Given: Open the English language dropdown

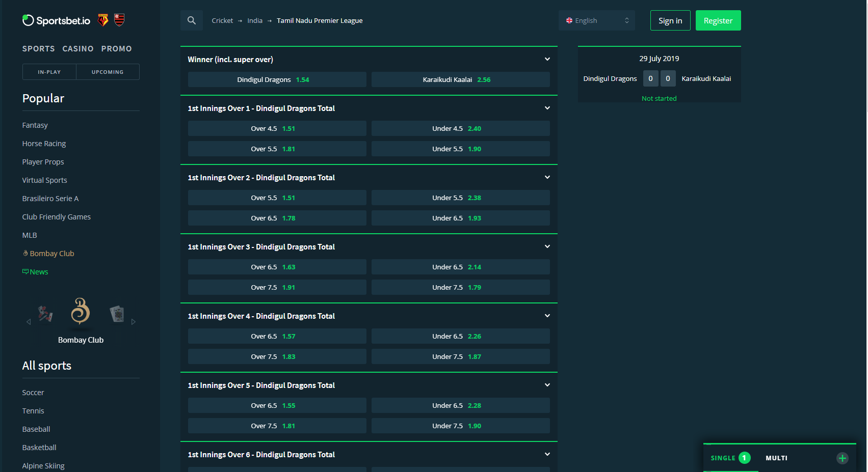Looking at the screenshot, I should click(x=597, y=20).
